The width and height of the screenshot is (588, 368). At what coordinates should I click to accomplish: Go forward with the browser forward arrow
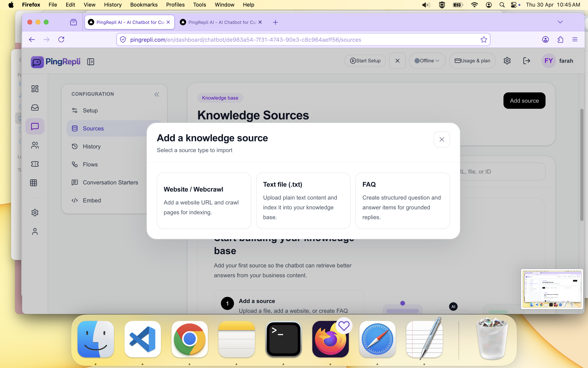pyautogui.click(x=46, y=39)
